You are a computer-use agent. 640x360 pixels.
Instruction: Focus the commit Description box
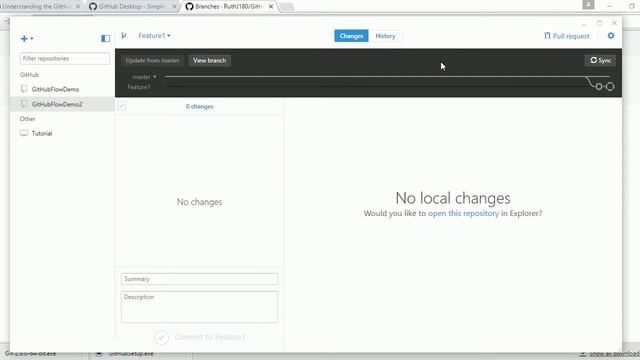pos(199,307)
